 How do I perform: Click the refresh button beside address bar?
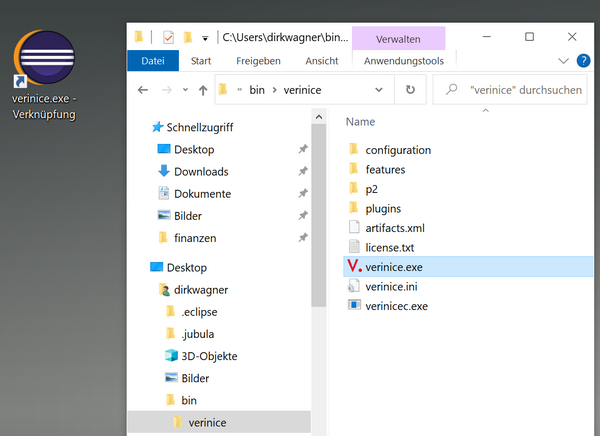pos(410,90)
